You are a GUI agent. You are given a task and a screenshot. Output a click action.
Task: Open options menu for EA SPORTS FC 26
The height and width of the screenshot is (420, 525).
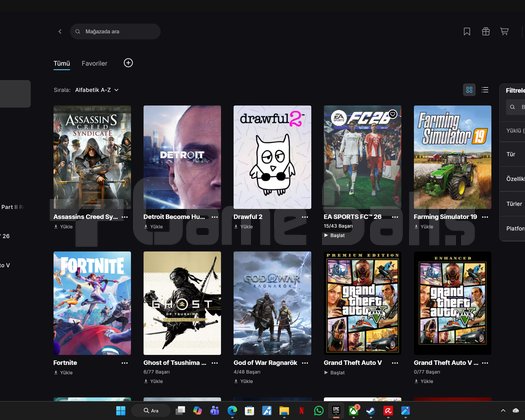tap(395, 217)
